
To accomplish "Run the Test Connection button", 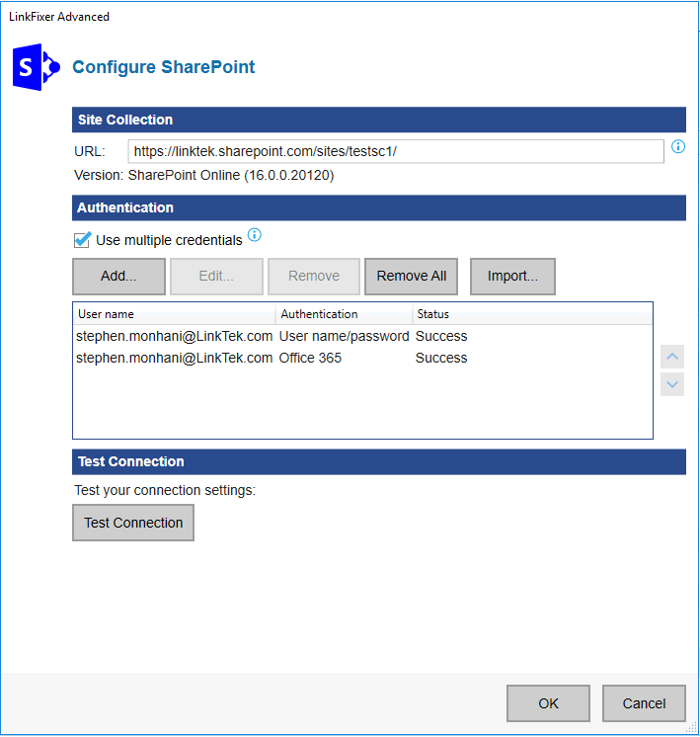I will (133, 523).
